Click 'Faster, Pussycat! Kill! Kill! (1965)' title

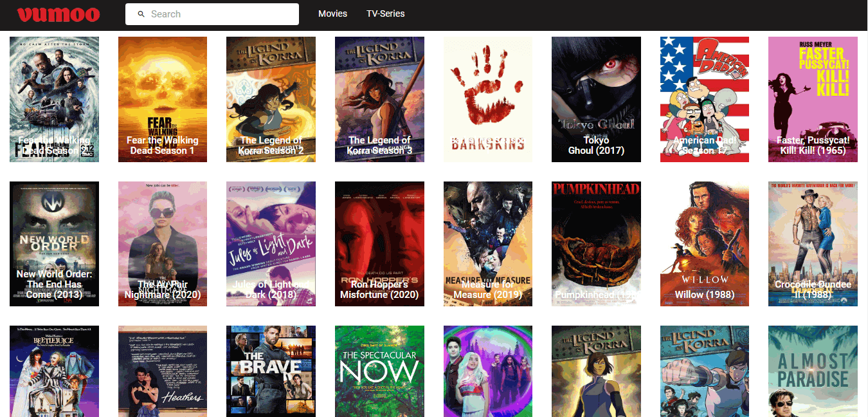813,145
